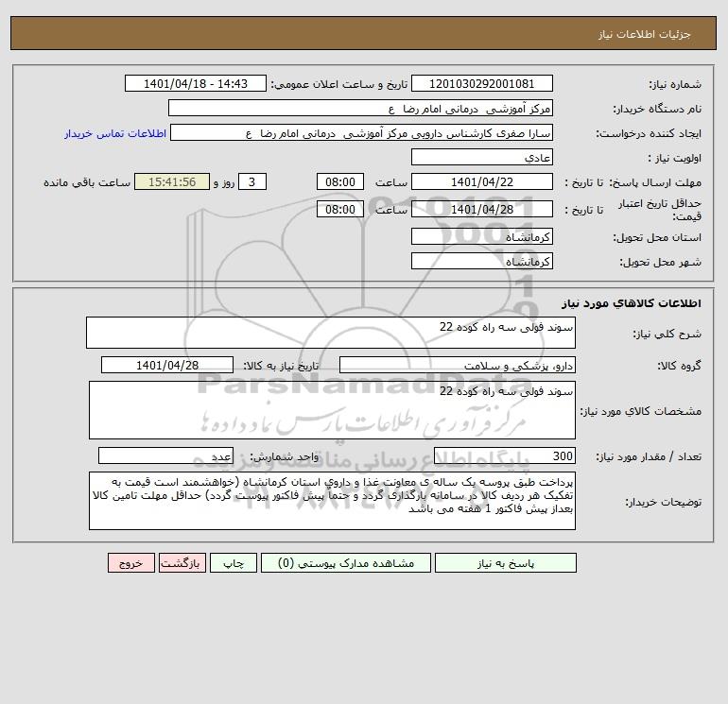Click the ایجاد کننده درخواست field
The width and height of the screenshot is (728, 704).
coord(361,132)
